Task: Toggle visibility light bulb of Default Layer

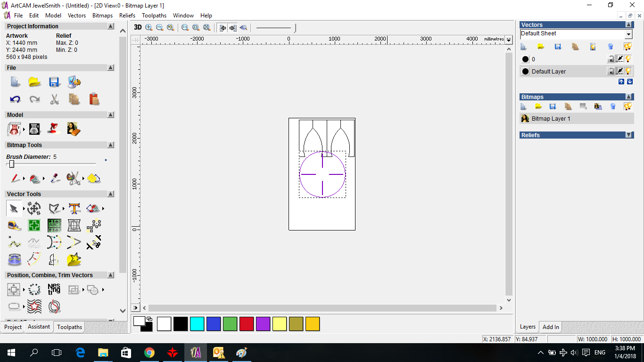Action: 628,71
